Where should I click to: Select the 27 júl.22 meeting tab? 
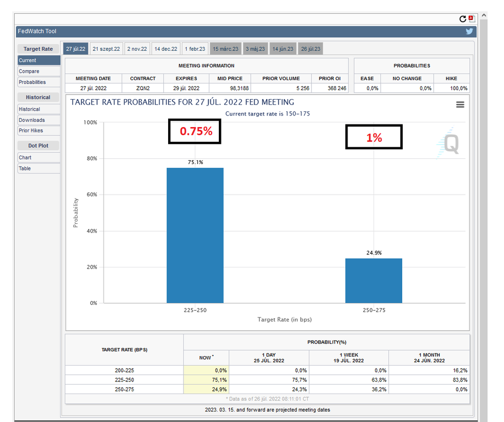click(x=75, y=49)
